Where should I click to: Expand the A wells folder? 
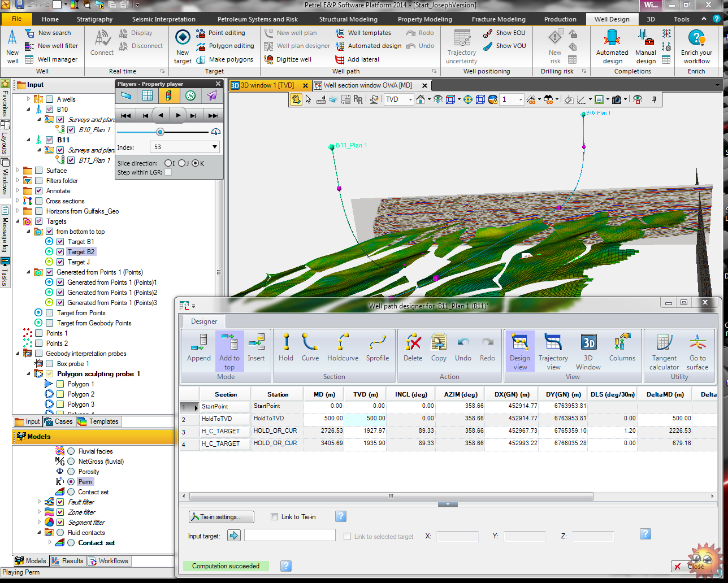[x=29, y=99]
